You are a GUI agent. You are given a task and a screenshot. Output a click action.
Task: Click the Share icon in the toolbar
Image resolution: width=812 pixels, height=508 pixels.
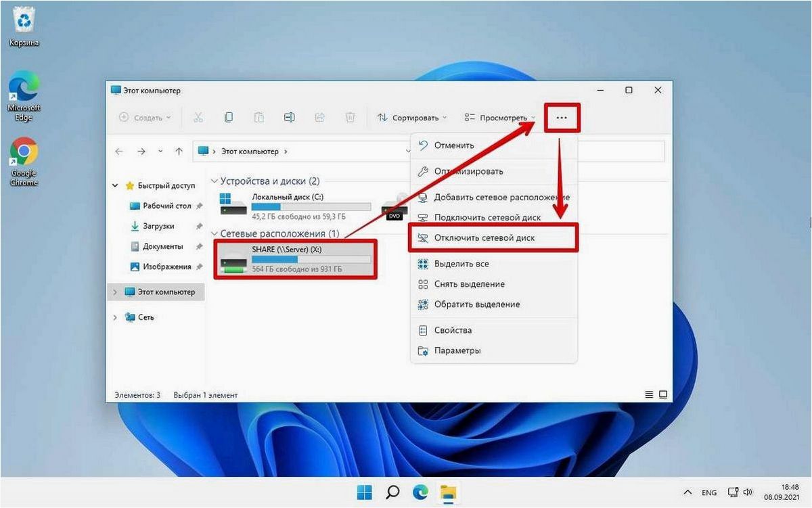(320, 117)
